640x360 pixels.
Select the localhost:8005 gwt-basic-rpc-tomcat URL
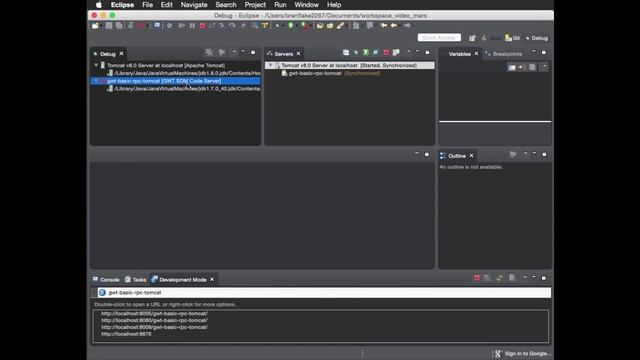(154, 313)
